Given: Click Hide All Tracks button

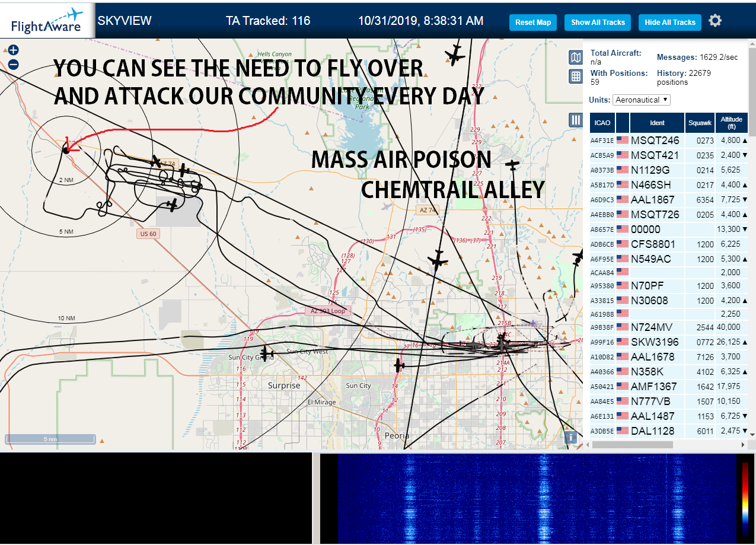Looking at the screenshot, I should pos(670,23).
